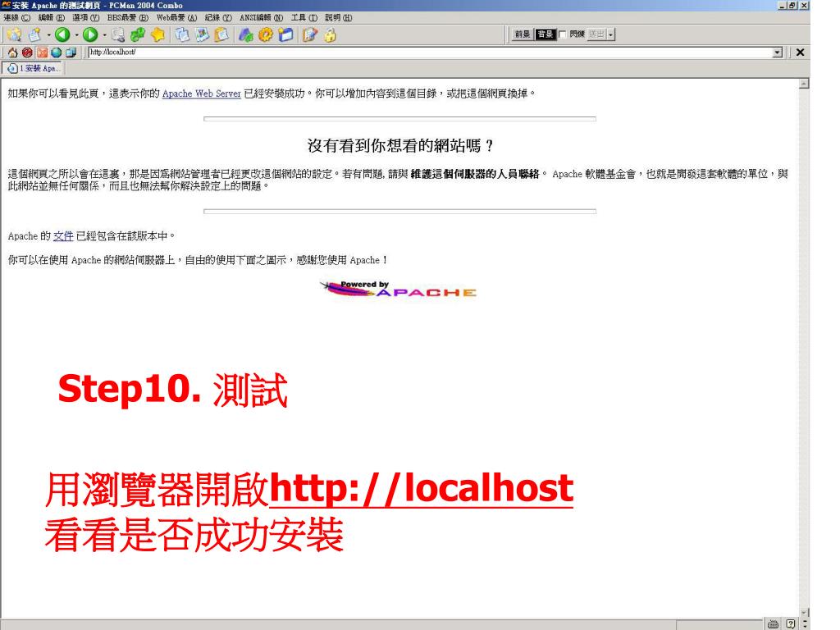Image resolution: width=840 pixels, height=630 pixels.
Task: Click the new connection note icon
Action: [35, 34]
